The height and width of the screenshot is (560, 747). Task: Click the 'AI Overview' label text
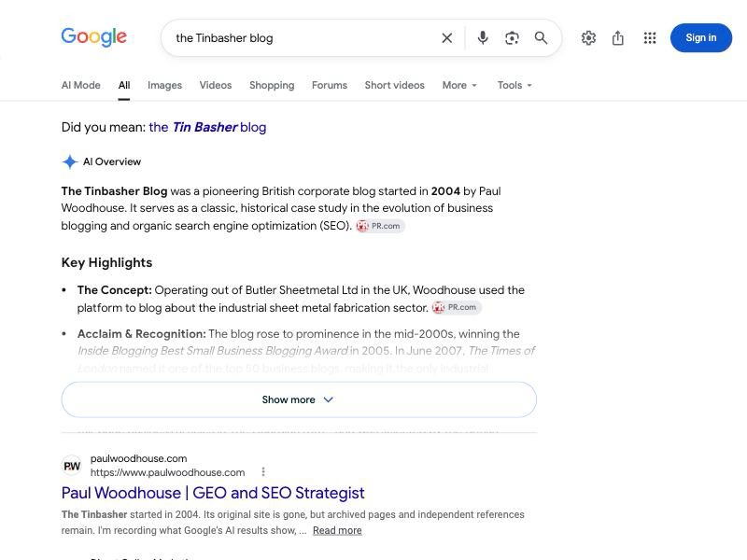[112, 161]
